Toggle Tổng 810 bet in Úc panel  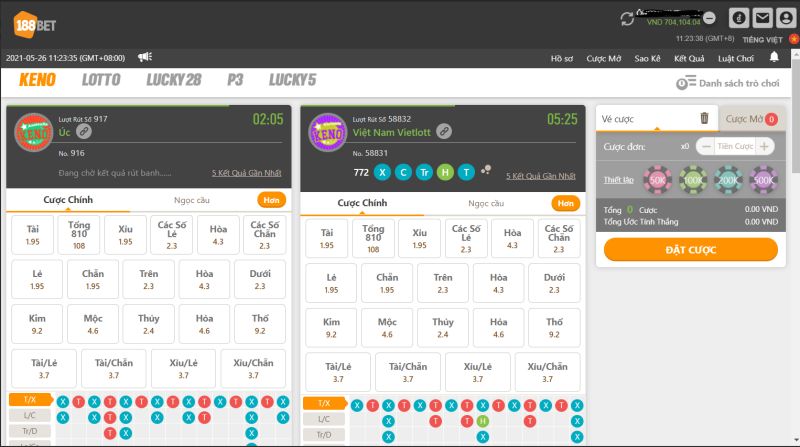point(79,235)
